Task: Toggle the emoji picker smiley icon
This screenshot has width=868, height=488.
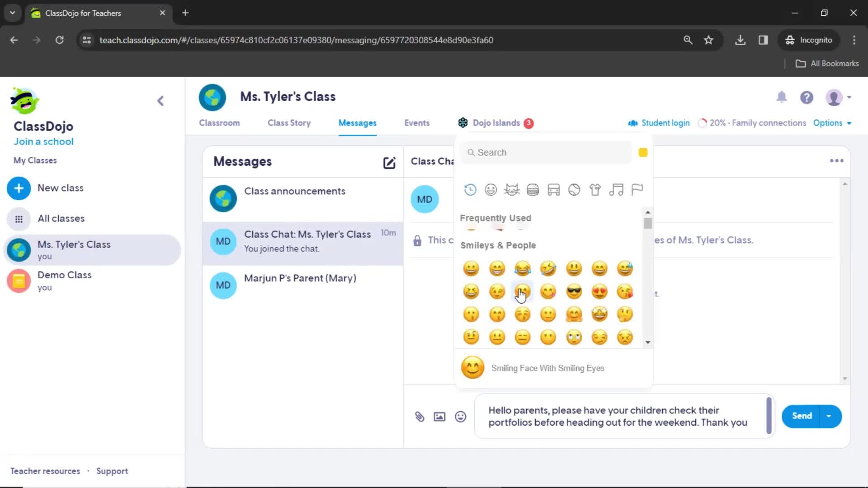Action: pos(460,417)
